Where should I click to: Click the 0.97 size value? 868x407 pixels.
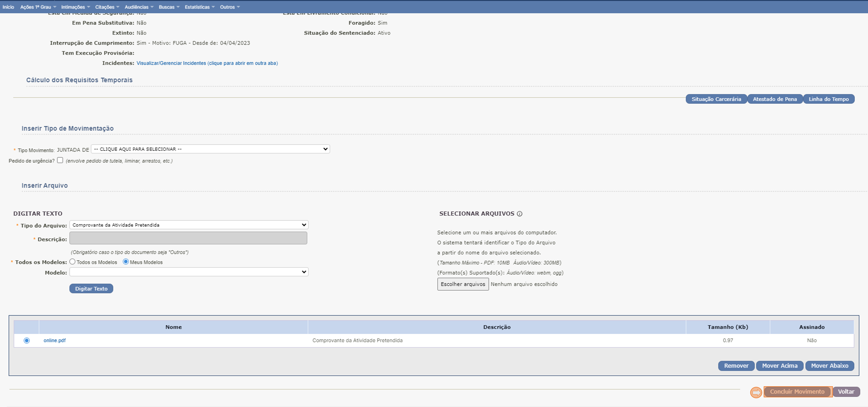(x=728, y=340)
